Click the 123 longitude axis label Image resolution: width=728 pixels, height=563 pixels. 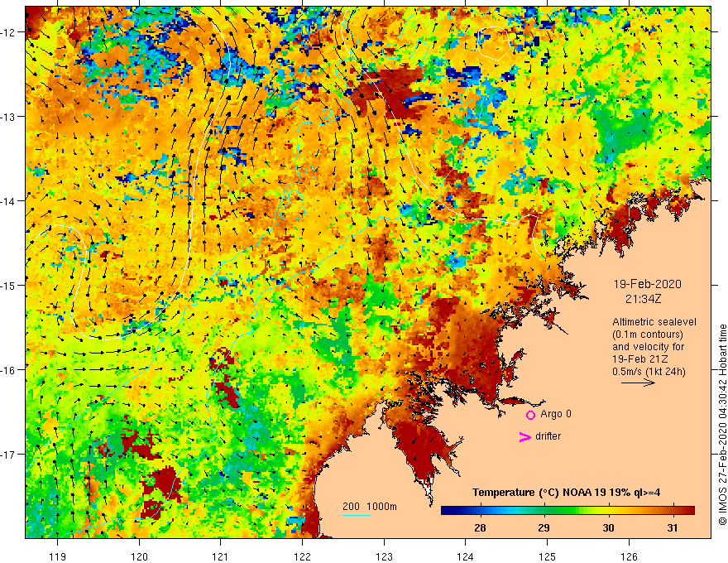pos(384,556)
